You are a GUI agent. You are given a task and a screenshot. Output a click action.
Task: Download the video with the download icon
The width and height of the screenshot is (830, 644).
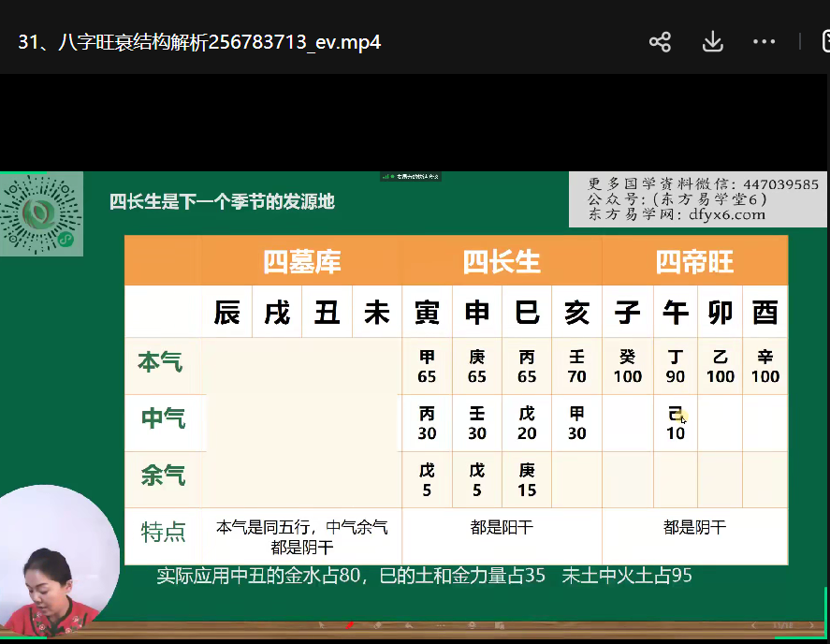point(712,42)
